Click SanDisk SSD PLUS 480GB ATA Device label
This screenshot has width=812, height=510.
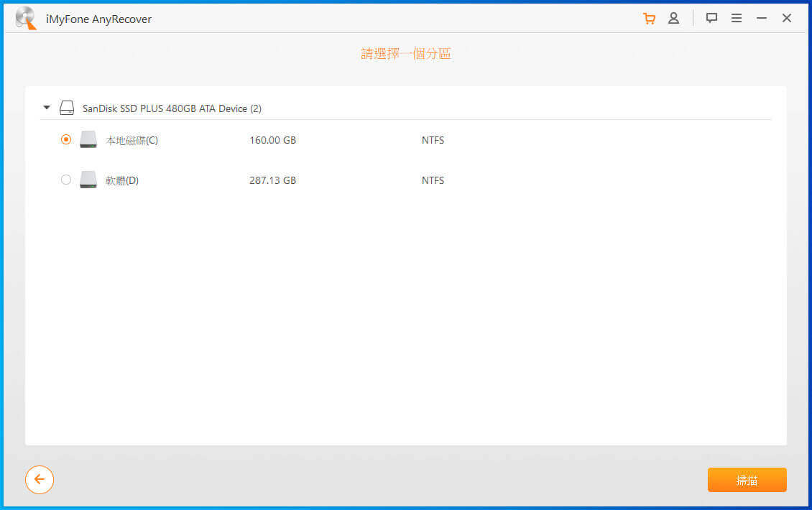click(172, 109)
